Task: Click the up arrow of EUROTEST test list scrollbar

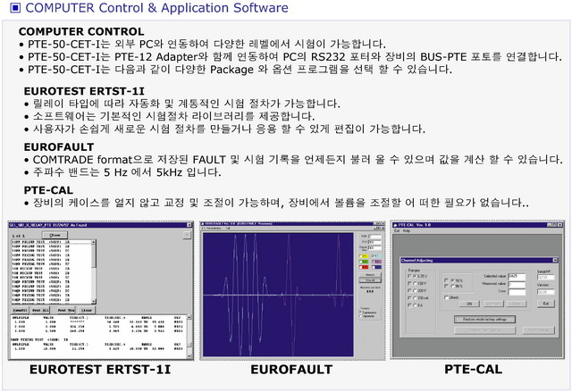Action: pyautogui.click(x=93, y=242)
